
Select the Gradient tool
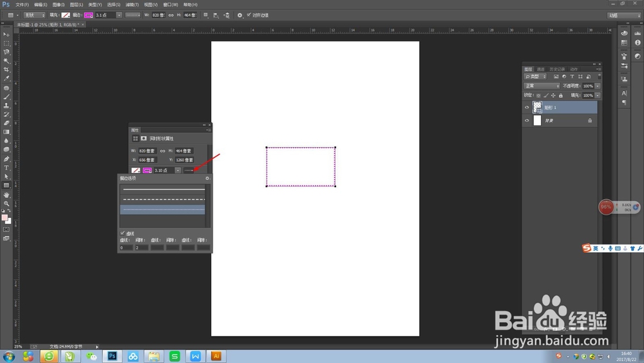[6, 132]
